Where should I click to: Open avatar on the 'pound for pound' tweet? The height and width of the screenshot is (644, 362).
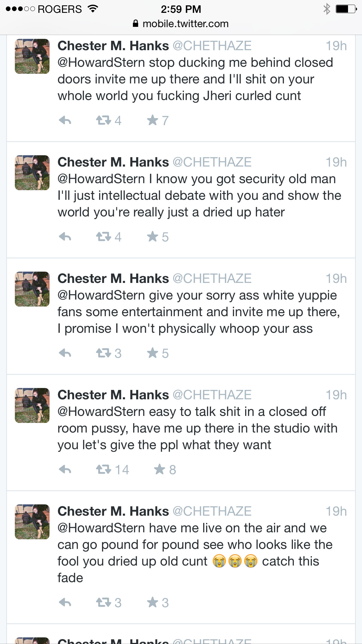click(x=32, y=522)
